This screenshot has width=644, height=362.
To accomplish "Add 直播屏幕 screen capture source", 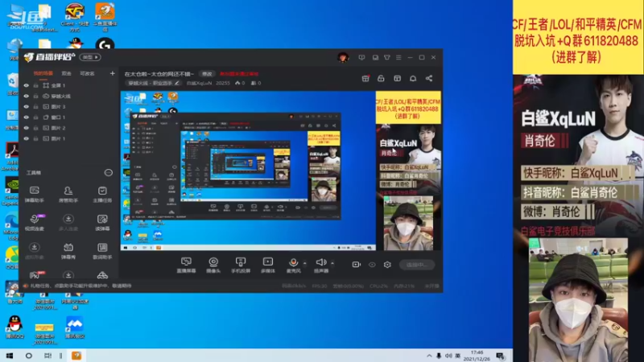I will click(x=186, y=265).
